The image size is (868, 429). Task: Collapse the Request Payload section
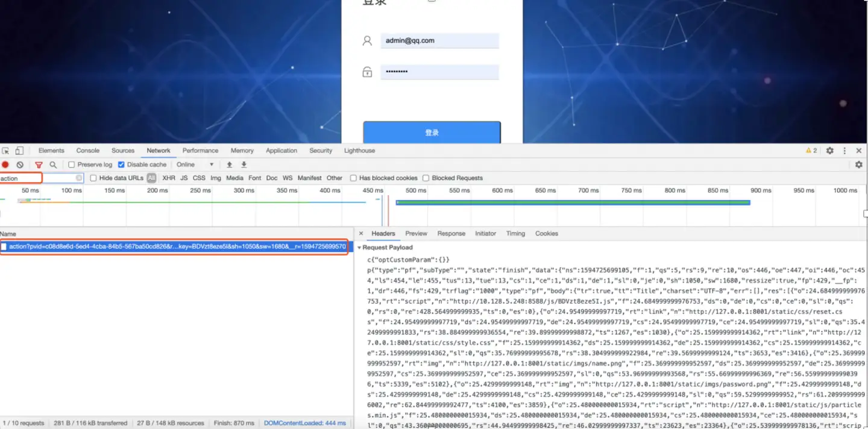(360, 248)
